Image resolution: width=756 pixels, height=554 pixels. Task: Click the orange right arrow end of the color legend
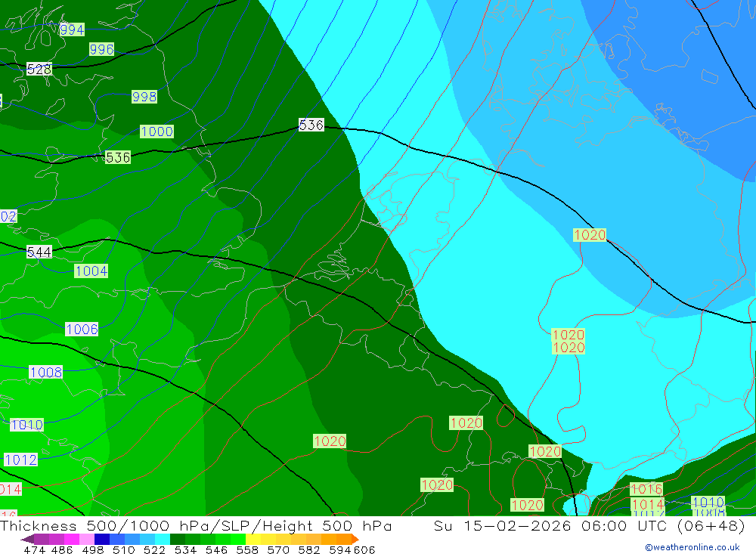[355, 539]
